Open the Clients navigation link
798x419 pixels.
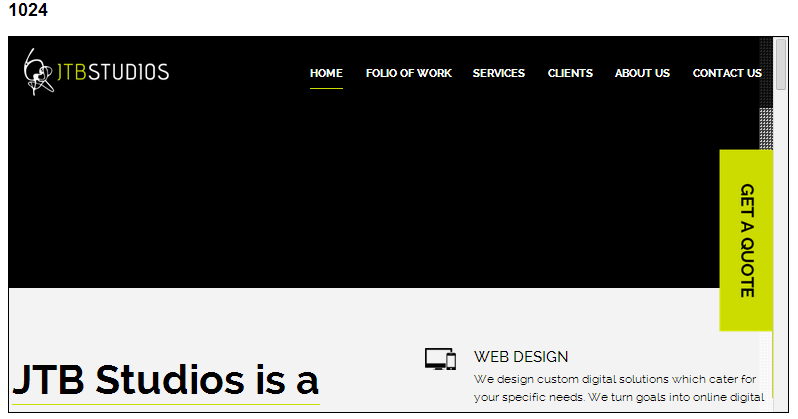point(570,73)
